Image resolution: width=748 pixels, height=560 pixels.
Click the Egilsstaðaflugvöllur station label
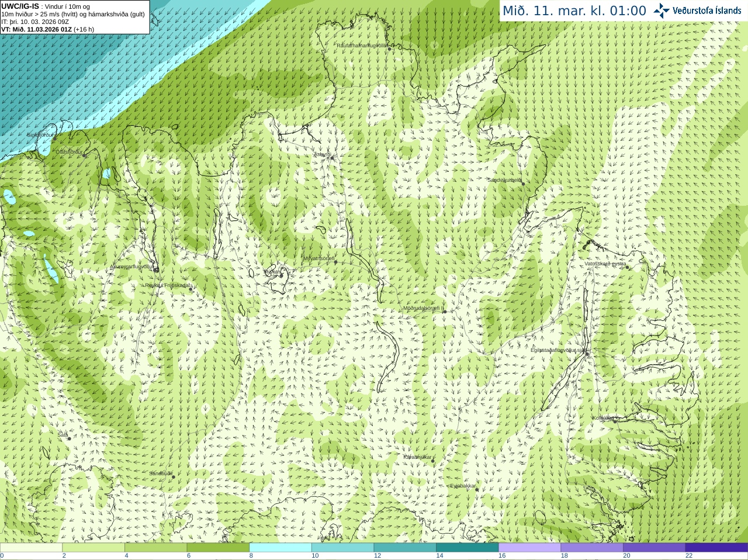(x=558, y=350)
